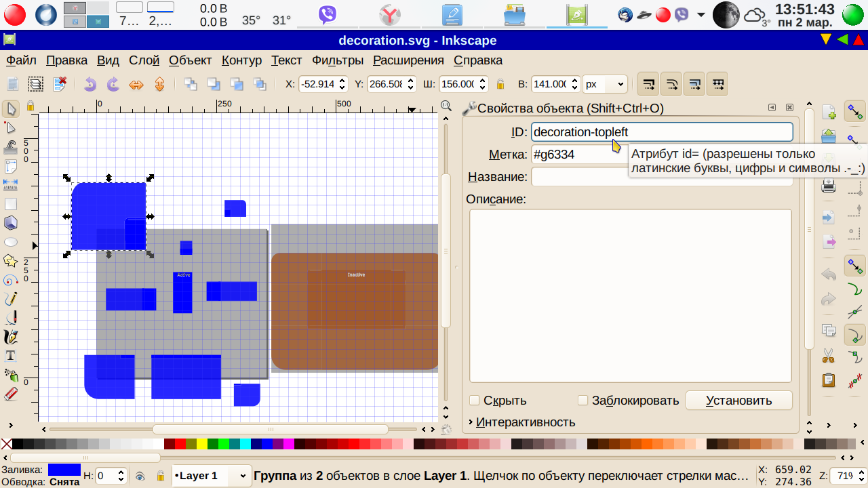Select the Star and polygon tool
The width and height of the screenshot is (868, 488).
point(11,261)
